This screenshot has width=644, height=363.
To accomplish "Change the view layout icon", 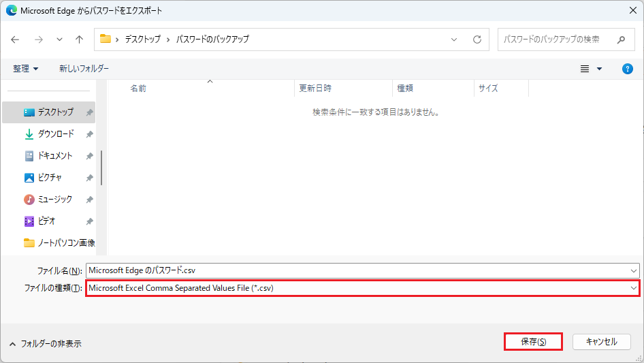I will click(585, 69).
